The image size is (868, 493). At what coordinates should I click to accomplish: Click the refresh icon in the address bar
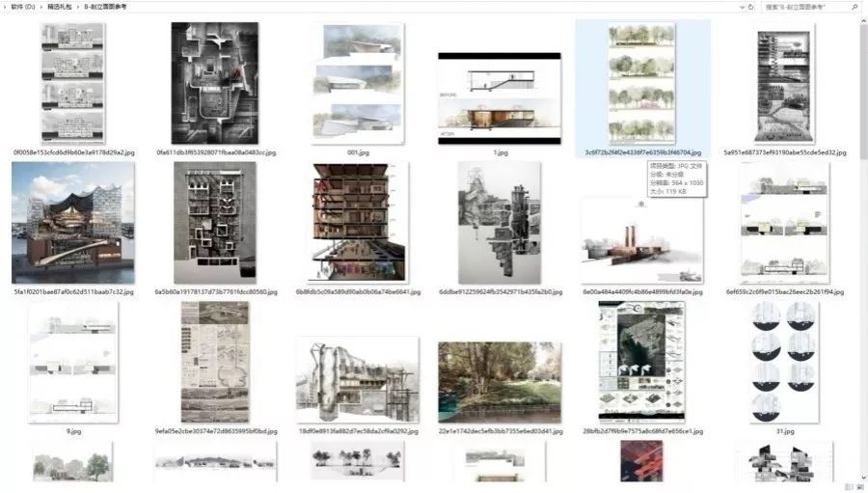[x=750, y=7]
